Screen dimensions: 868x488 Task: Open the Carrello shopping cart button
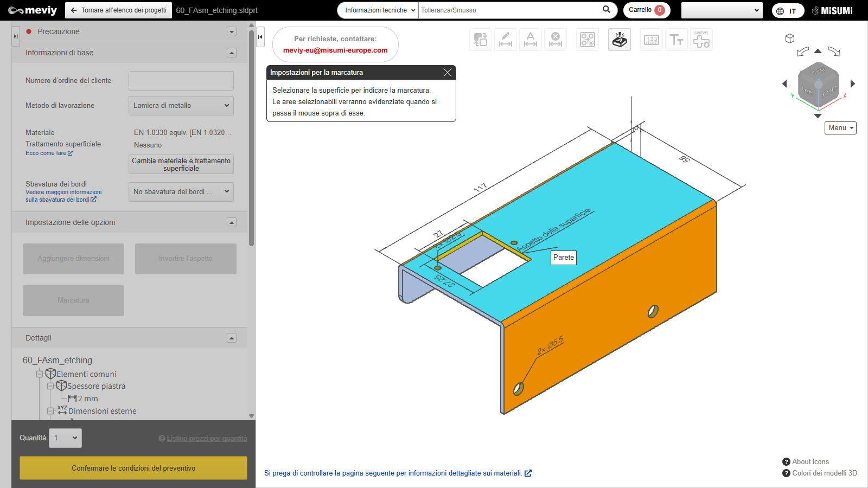pyautogui.click(x=646, y=10)
